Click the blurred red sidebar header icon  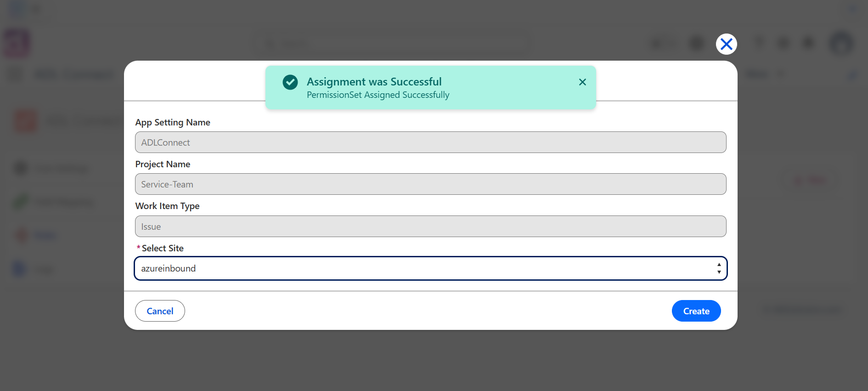tap(25, 121)
